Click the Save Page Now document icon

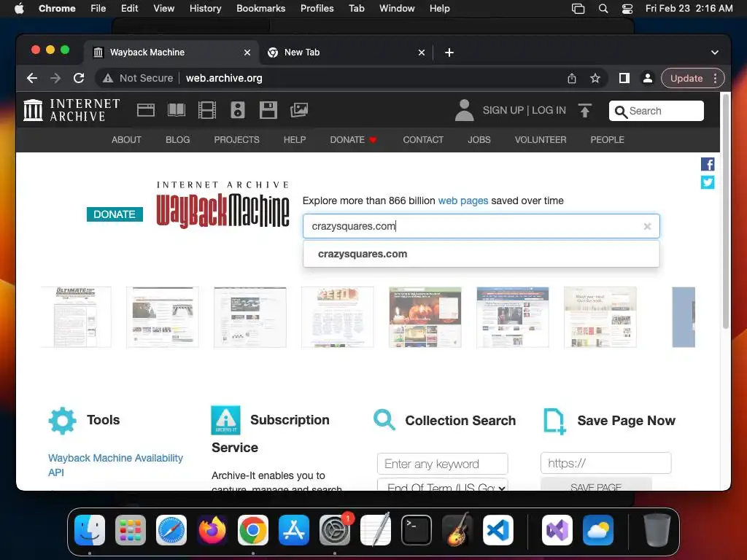tap(554, 421)
